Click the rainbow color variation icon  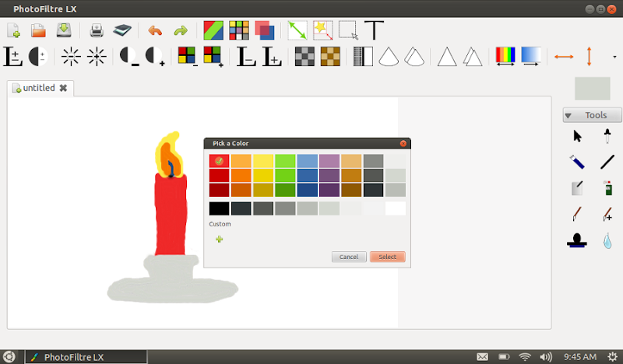505,56
